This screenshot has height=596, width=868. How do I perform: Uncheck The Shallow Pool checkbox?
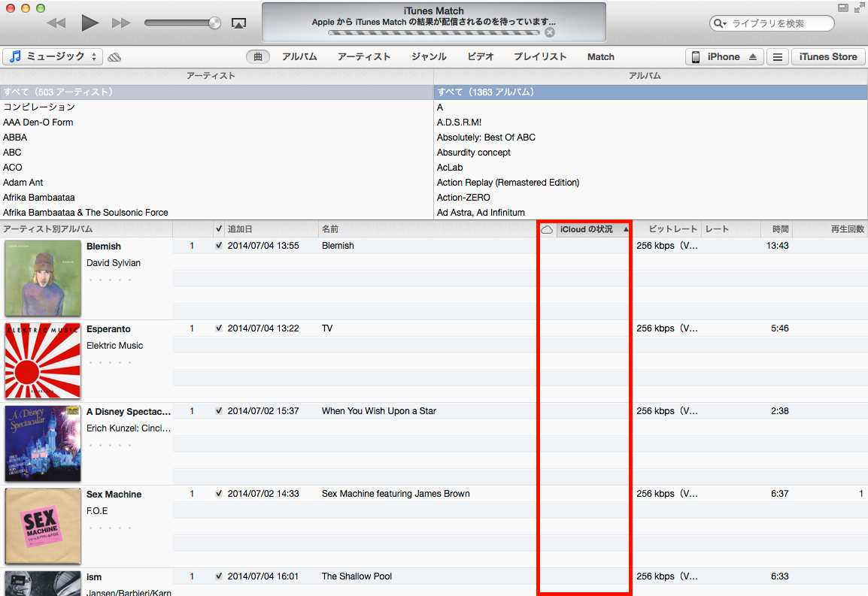coord(219,576)
